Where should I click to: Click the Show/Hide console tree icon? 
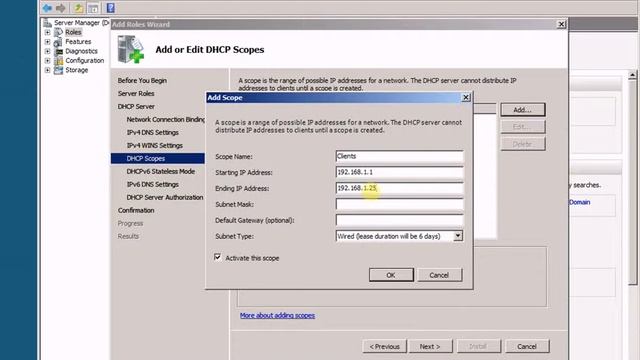tap(93, 8)
